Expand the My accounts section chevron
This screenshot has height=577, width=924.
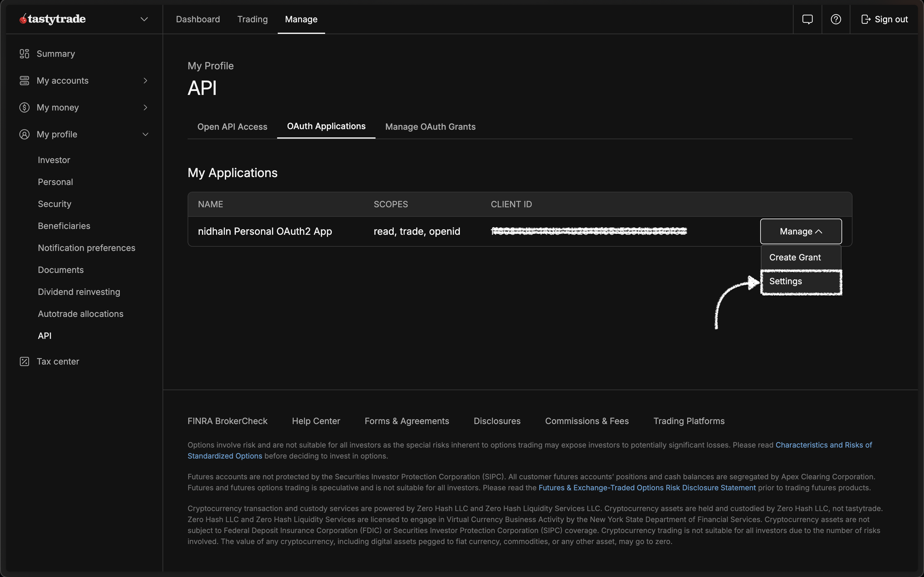[x=145, y=81]
